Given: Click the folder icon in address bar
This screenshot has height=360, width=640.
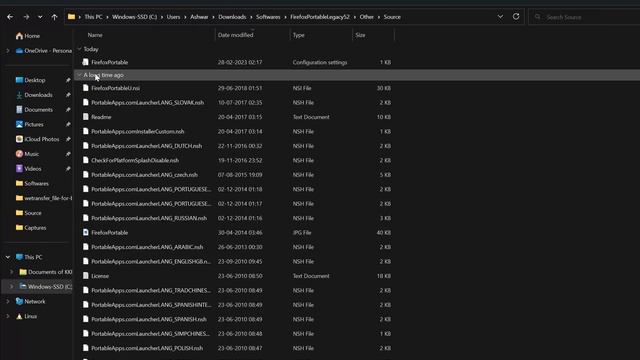Looking at the screenshot, I should (71, 17).
